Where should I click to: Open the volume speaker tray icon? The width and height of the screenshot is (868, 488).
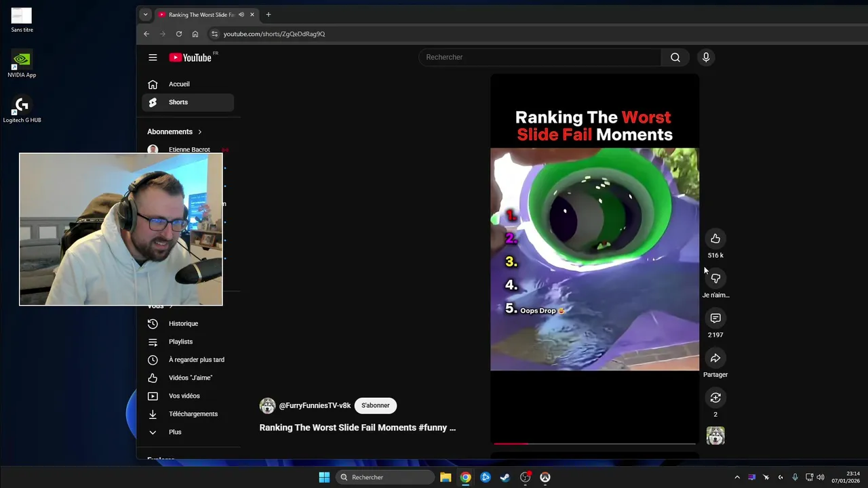point(821,477)
